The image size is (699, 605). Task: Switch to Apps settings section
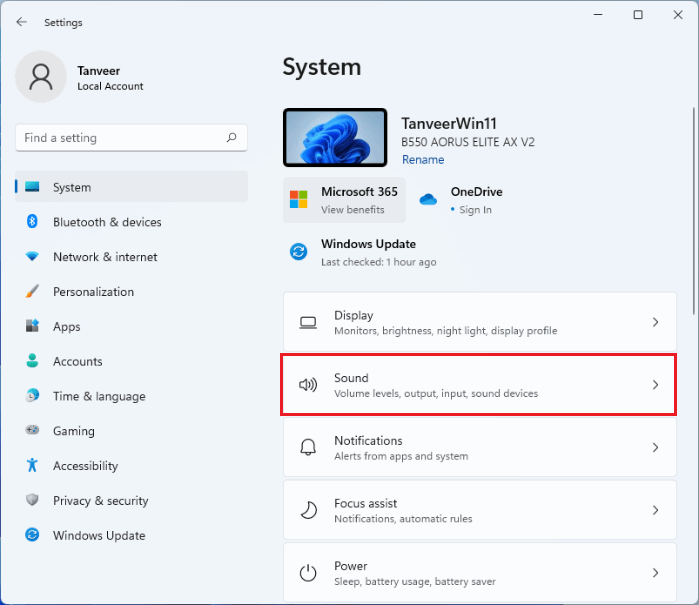132,326
